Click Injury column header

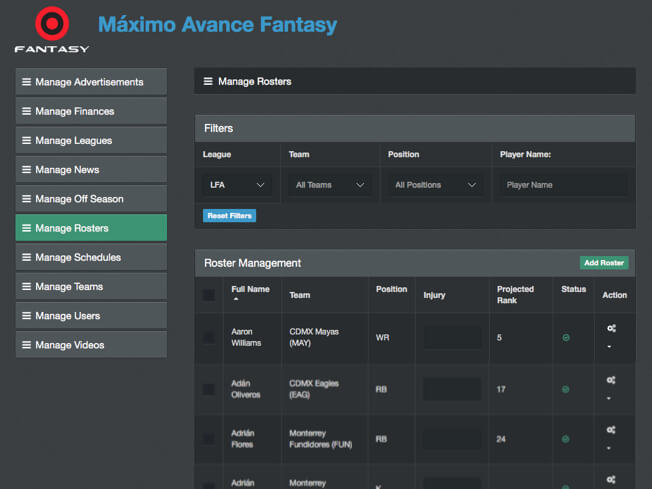pos(434,295)
